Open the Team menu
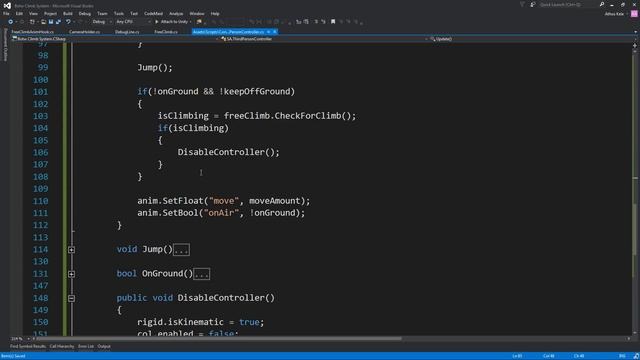640x360 pixels. pos(102,13)
